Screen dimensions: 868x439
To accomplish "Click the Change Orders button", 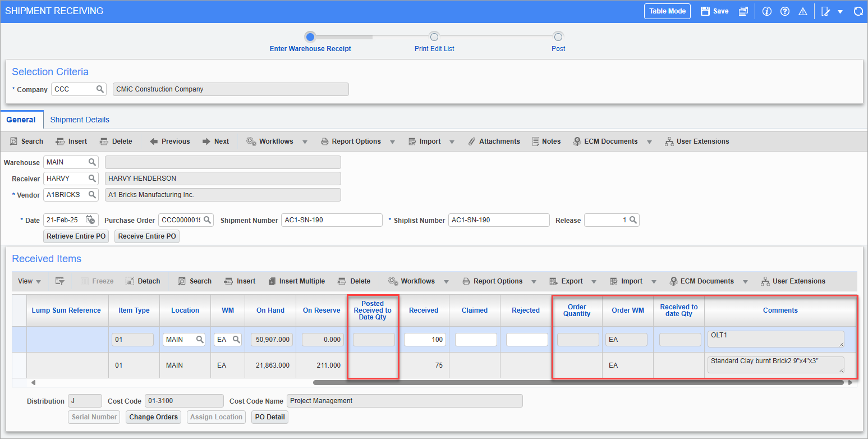I will 153,417.
